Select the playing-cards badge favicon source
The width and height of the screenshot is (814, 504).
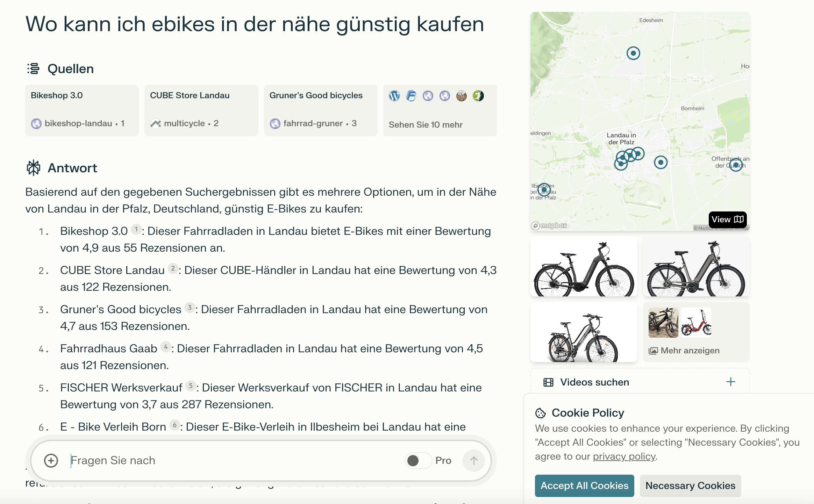[462, 95]
